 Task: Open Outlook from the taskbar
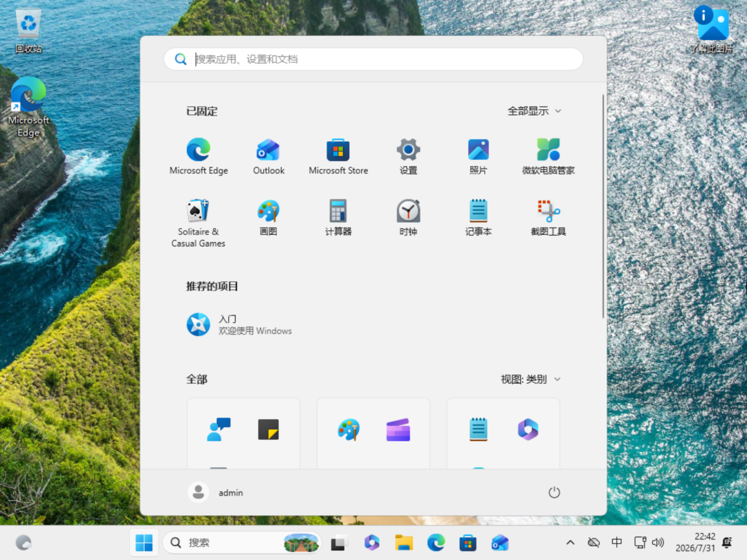[500, 543]
